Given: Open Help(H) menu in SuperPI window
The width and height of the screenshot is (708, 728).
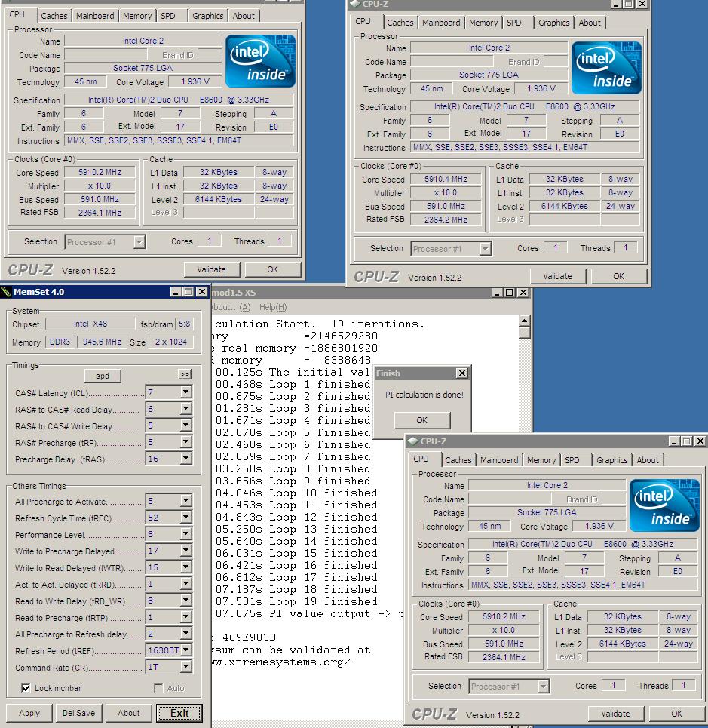Looking at the screenshot, I should 273,307.
